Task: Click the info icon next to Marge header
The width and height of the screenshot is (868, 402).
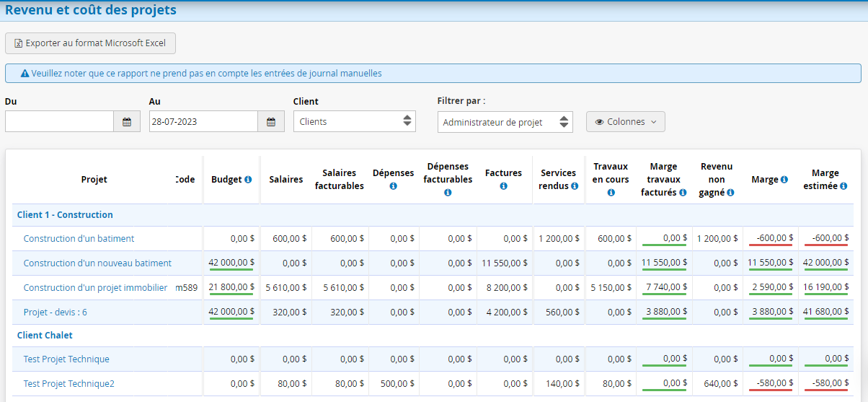Action: point(784,180)
